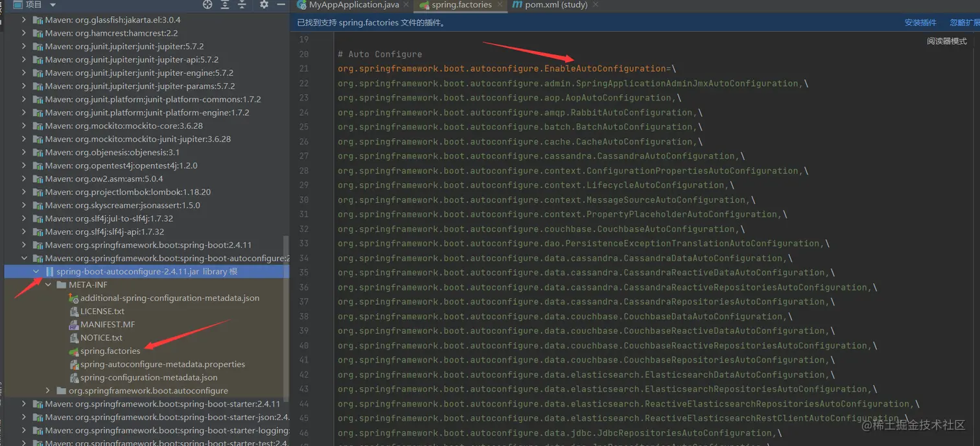The image size is (980, 446).
Task: Click the 忽略扩展 link
Action: (964, 23)
